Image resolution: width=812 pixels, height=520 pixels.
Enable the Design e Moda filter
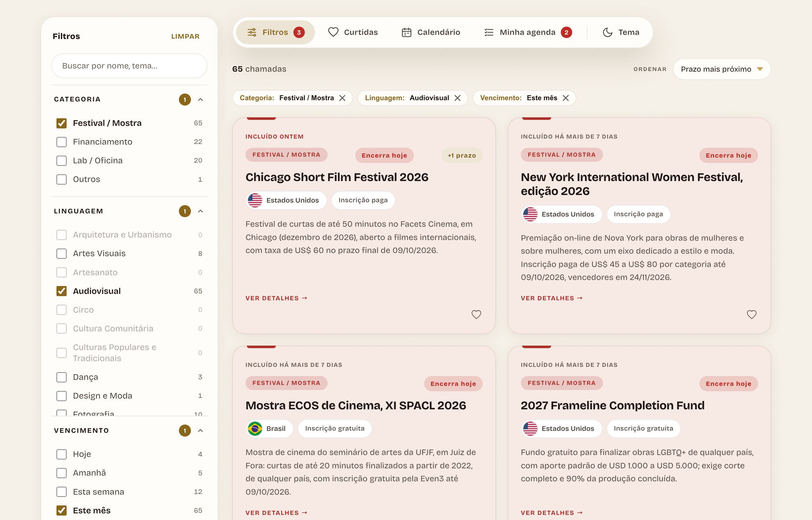62,396
